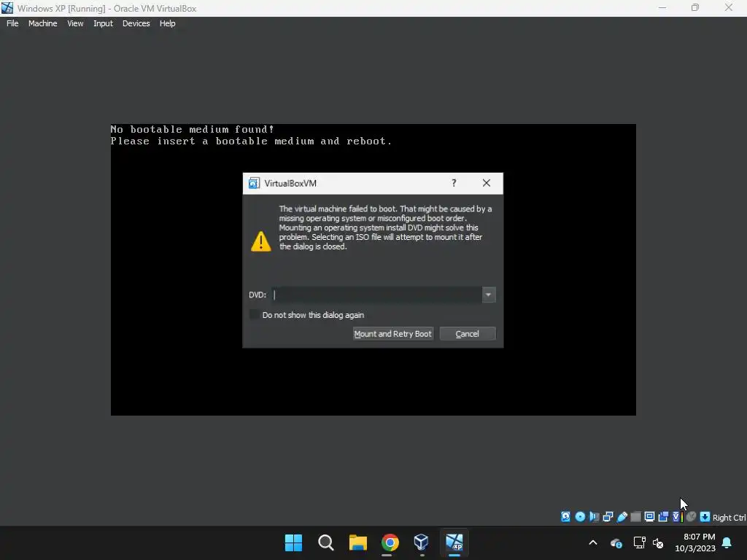Open the View menu

(x=75, y=23)
